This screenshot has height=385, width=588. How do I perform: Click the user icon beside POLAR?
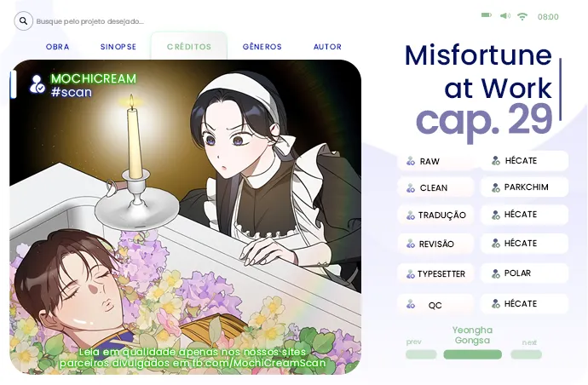point(496,273)
